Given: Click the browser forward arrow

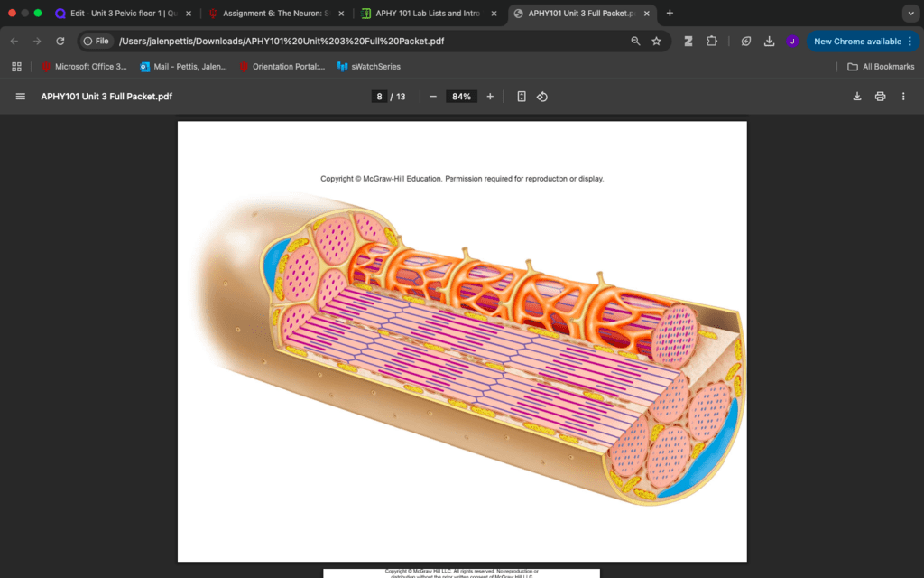Looking at the screenshot, I should pyautogui.click(x=37, y=42).
